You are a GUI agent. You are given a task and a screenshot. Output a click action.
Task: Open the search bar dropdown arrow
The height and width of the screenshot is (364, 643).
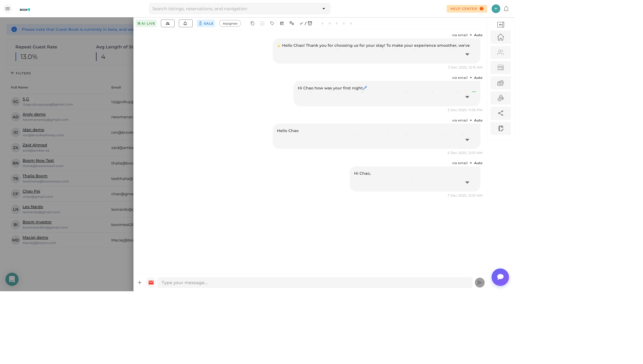pos(324,8)
